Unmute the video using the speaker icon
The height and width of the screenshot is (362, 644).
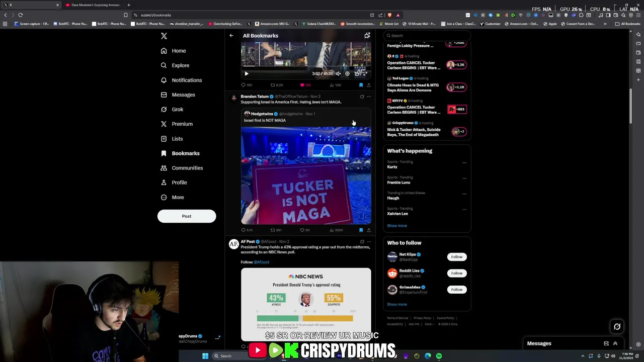coord(339,73)
